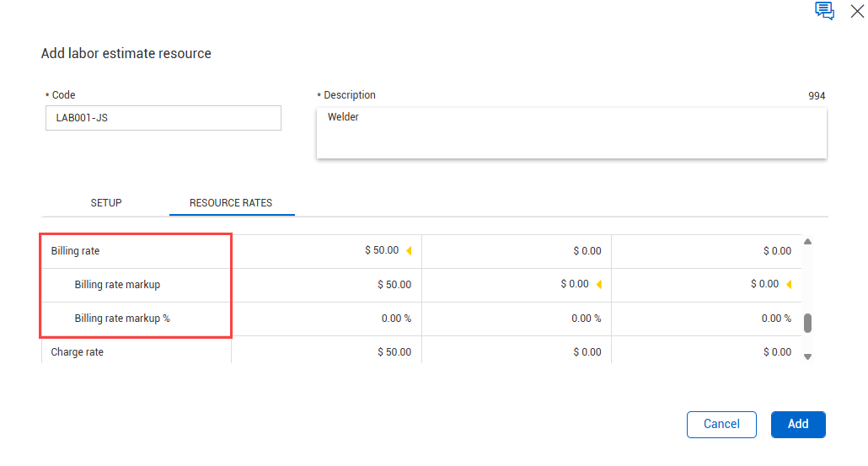Click the Code field containing LAB001-JS
The width and height of the screenshot is (868, 466).
163,118
